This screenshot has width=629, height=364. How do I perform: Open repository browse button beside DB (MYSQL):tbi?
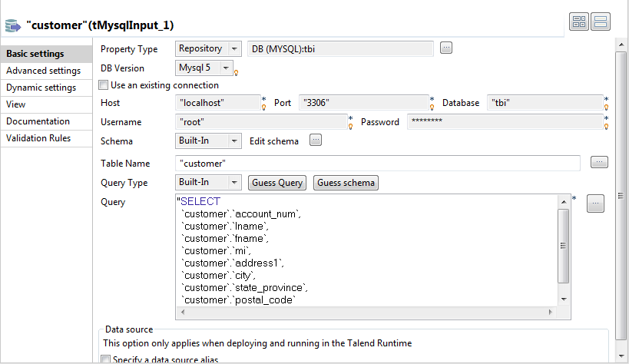pos(446,48)
